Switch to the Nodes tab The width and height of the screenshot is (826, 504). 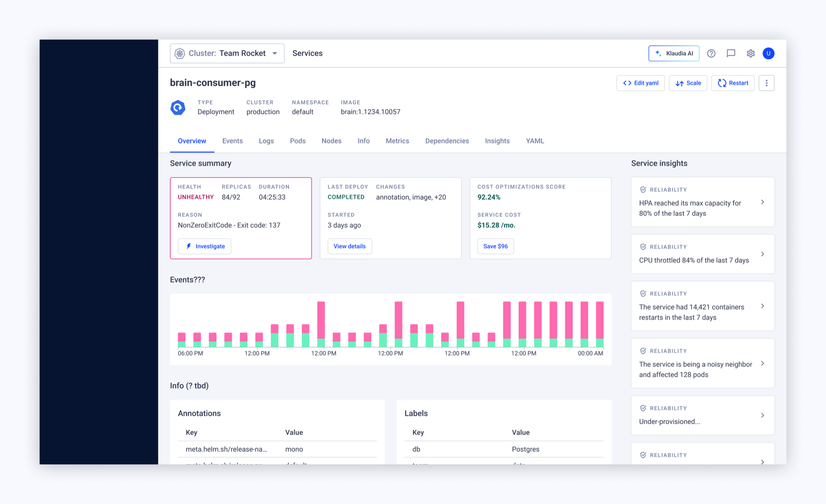[x=331, y=141]
